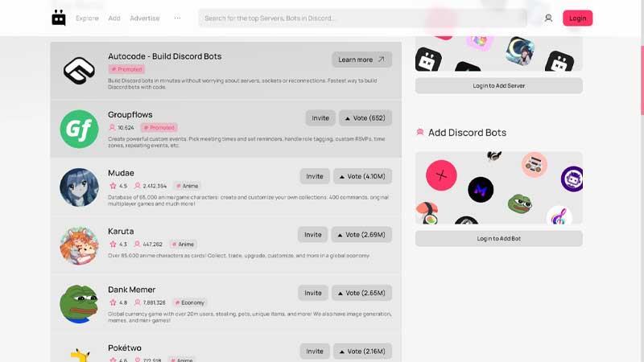Open the user account profile icon
This screenshot has width=644, height=362.
tap(548, 18)
